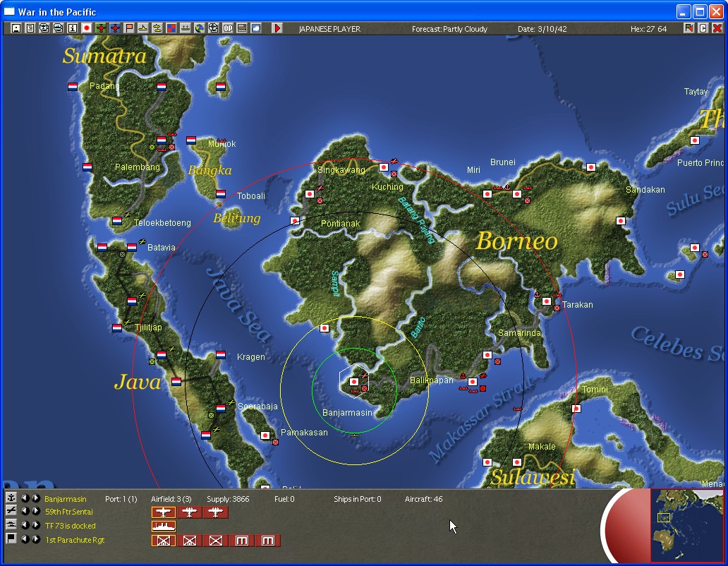This screenshot has height=566, width=728.
Task: Click the 'War in the Pacific' window title icon
Action: point(9,11)
